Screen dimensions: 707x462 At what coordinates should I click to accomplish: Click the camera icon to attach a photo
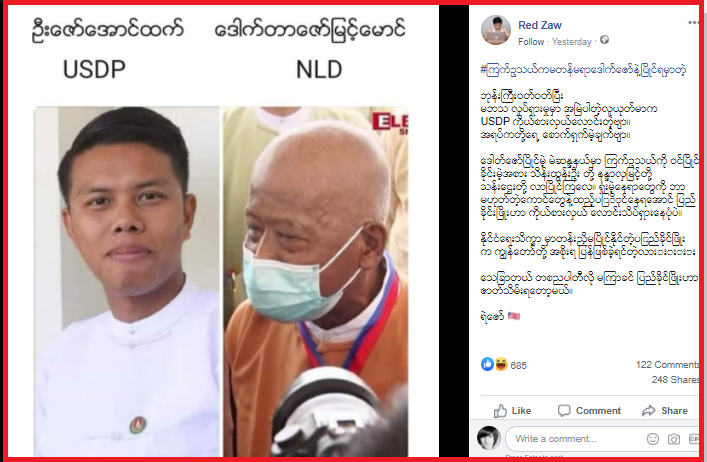(674, 439)
